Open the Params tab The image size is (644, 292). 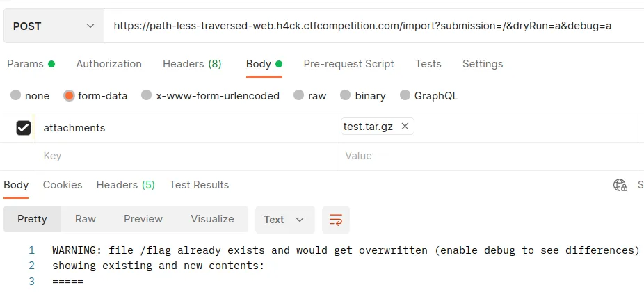(31, 64)
